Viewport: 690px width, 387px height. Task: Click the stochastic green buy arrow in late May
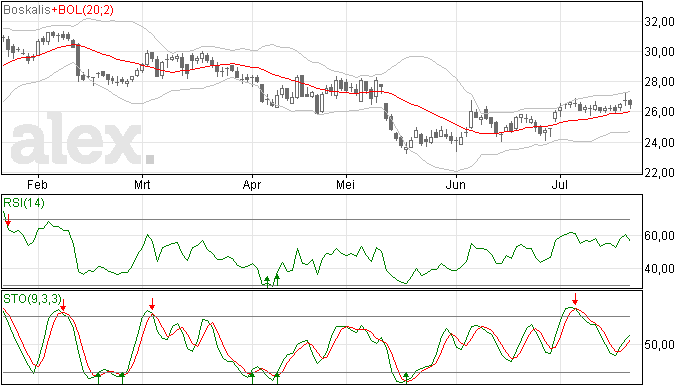[x=407, y=378]
